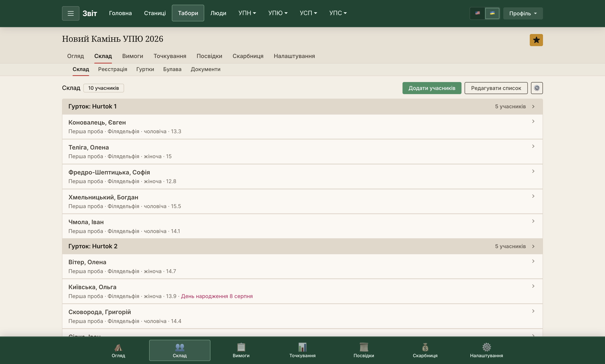The width and height of the screenshot is (605, 364).
Task: Click the name Фредро-Шептицька, Софія
Action: 109,172
